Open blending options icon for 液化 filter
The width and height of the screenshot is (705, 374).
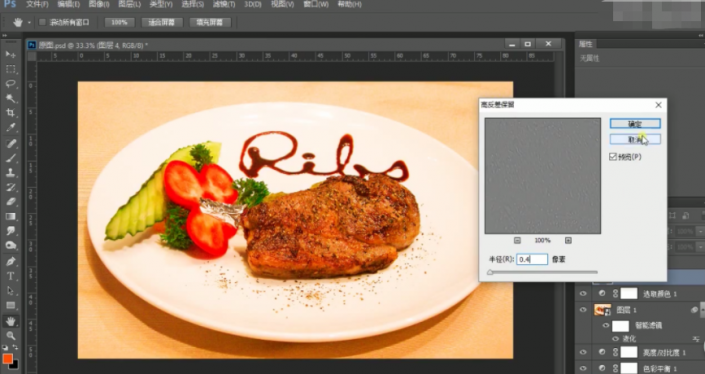pyautogui.click(x=696, y=339)
